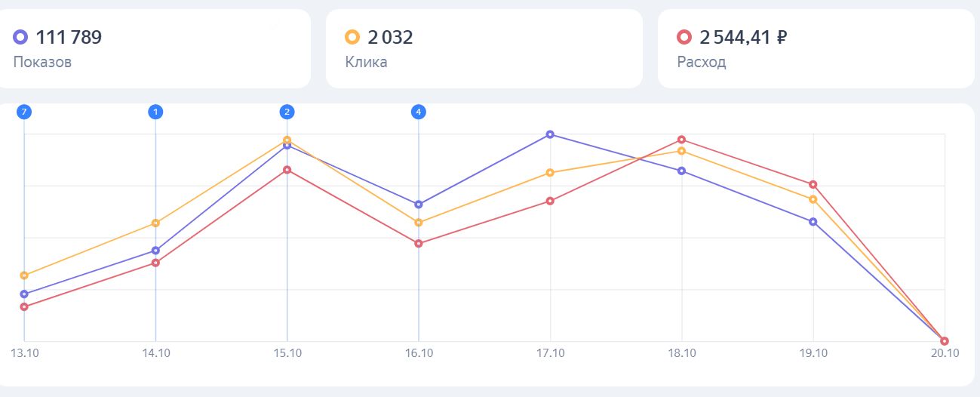Select the purple line's peak point at 17.10
This screenshot has height=397, width=980.
click(550, 134)
